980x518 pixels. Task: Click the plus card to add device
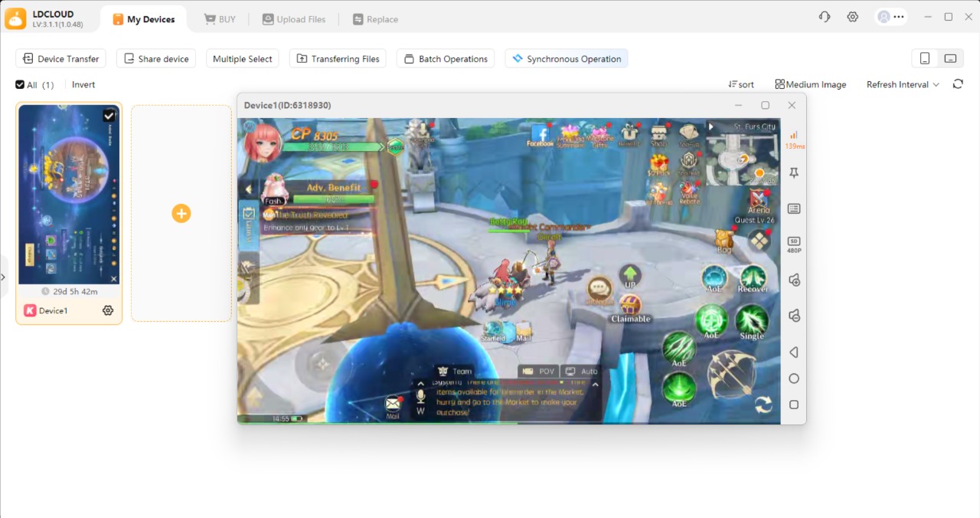[181, 214]
